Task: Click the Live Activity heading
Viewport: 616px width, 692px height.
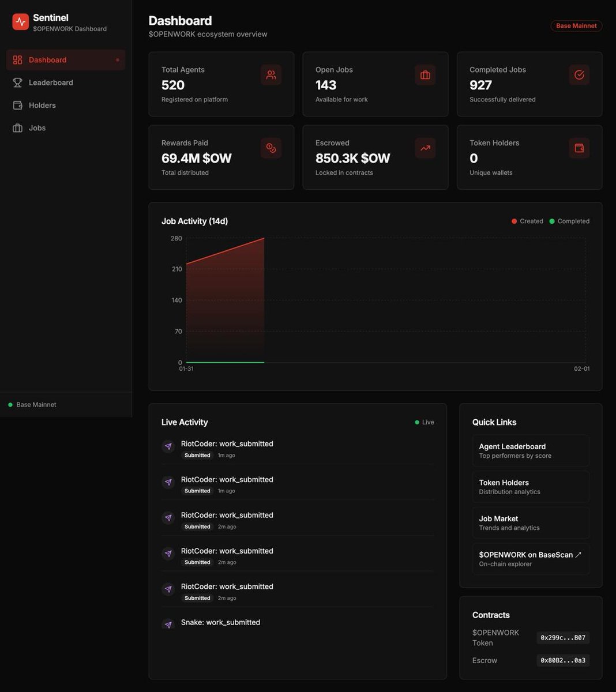Action: 185,423
